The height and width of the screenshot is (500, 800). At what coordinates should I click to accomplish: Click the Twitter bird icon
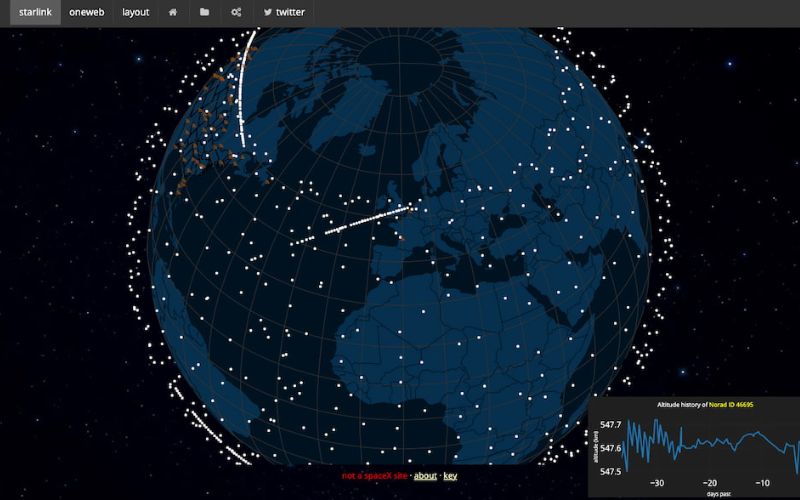click(267, 12)
